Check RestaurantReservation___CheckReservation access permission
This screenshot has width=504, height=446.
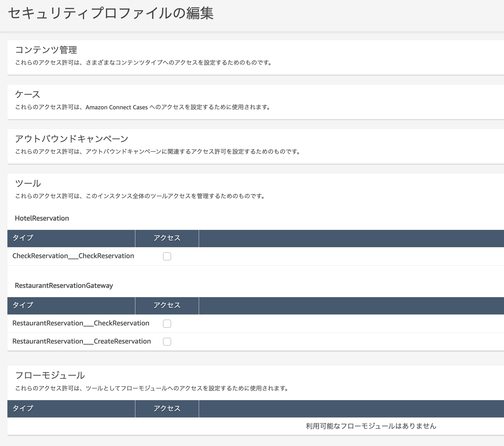pyautogui.click(x=167, y=324)
